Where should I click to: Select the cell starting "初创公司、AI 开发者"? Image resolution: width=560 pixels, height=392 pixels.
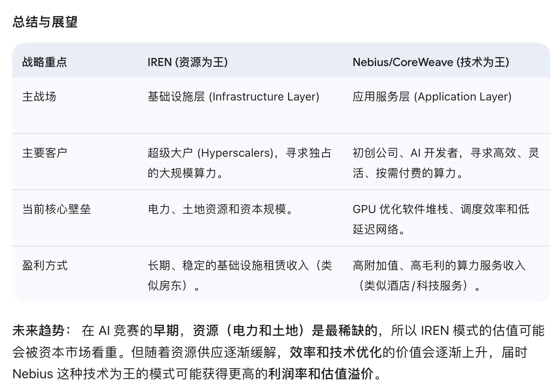click(x=446, y=163)
